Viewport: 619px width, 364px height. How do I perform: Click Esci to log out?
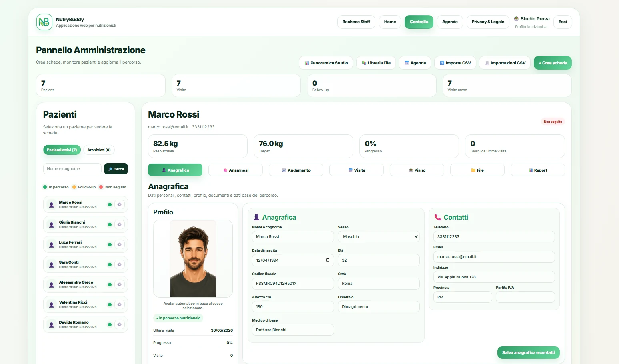[x=563, y=22]
